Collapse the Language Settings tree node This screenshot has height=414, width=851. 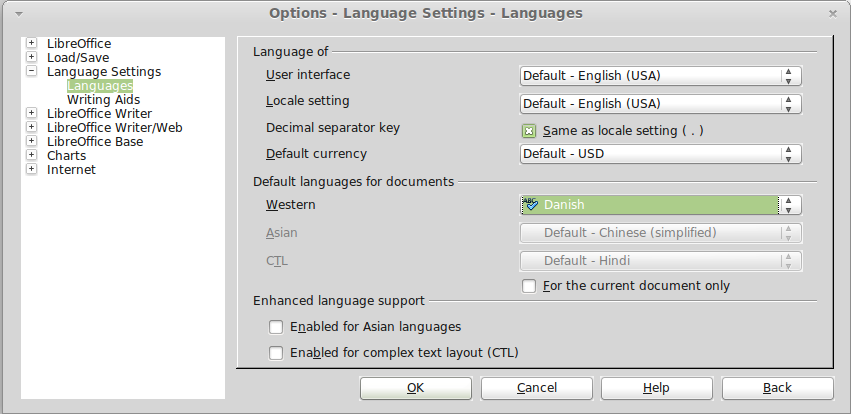pyautogui.click(x=31, y=71)
